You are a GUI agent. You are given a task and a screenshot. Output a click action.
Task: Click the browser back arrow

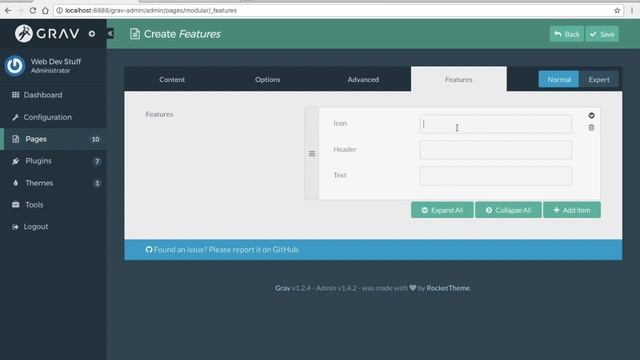click(8, 11)
